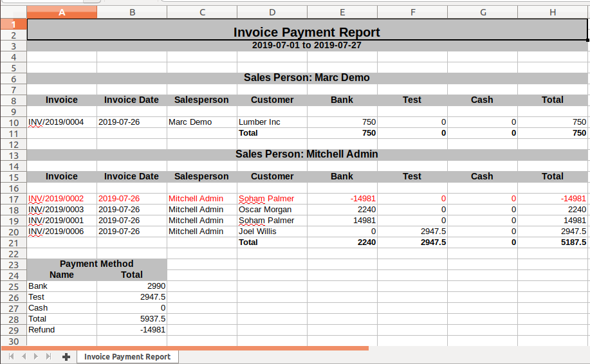The width and height of the screenshot is (590, 364).
Task: Select the Bank payment method name cell
Action: [x=62, y=286]
